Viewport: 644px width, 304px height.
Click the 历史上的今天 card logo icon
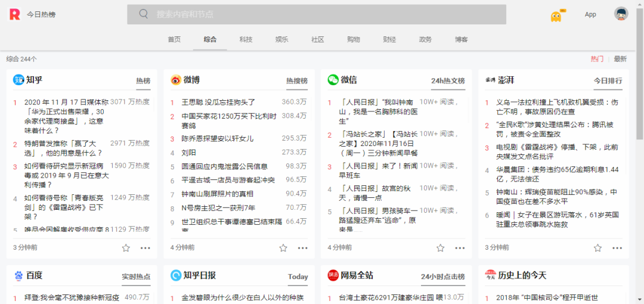click(x=490, y=275)
